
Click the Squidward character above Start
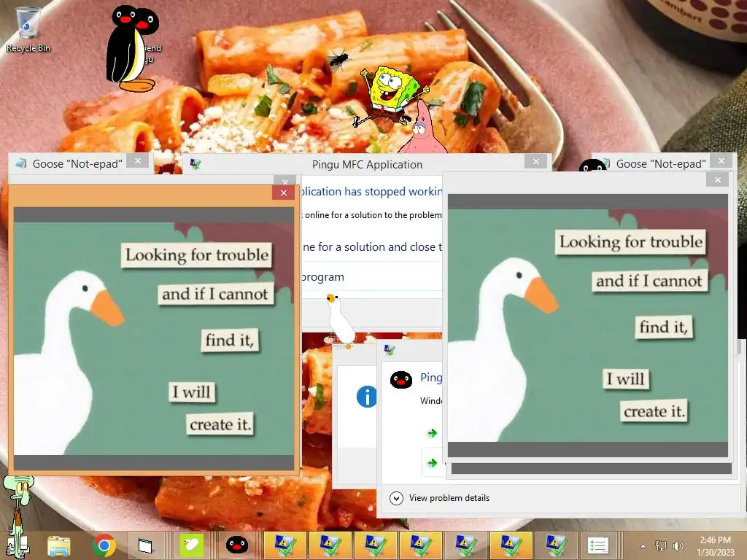[18, 516]
